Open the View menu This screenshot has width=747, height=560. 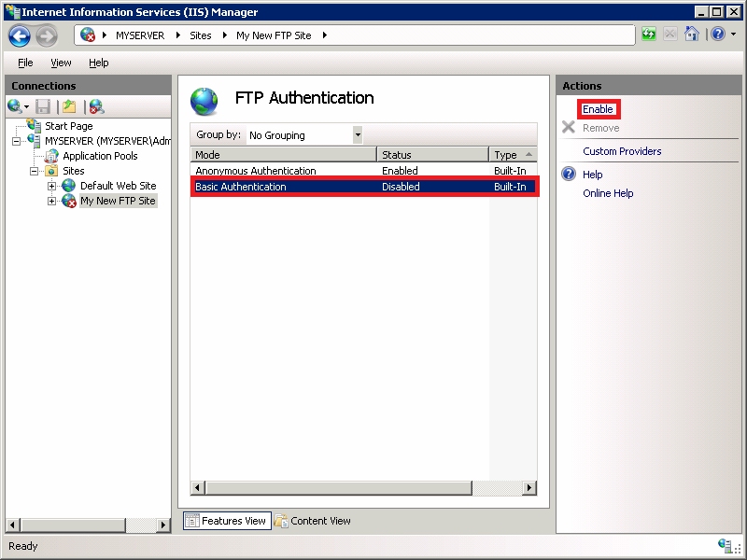pyautogui.click(x=61, y=63)
